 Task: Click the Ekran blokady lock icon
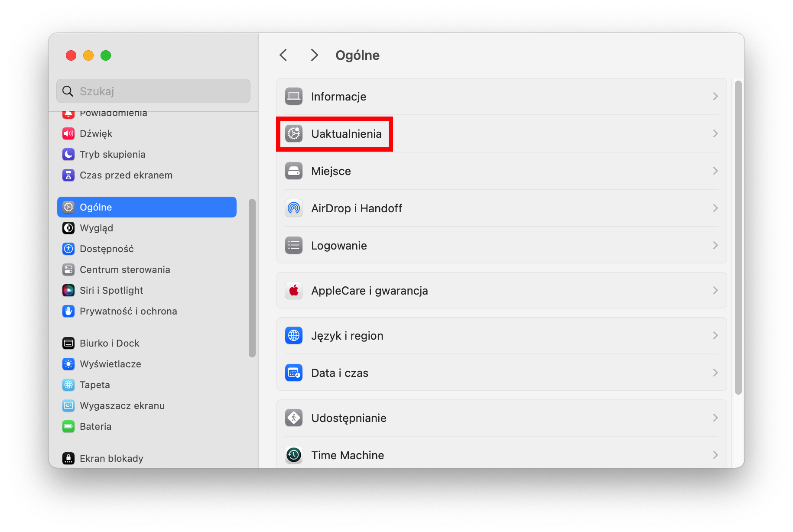coord(68,458)
